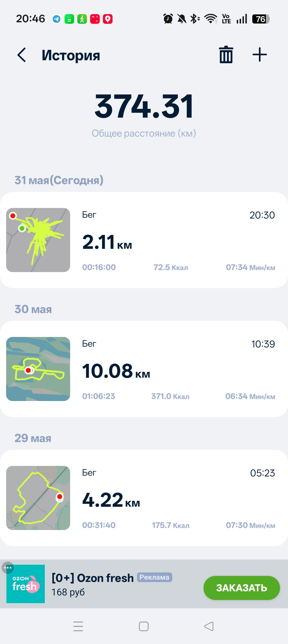Open the 31 мая run route thumbnail
The width and height of the screenshot is (288, 644).
point(38,240)
